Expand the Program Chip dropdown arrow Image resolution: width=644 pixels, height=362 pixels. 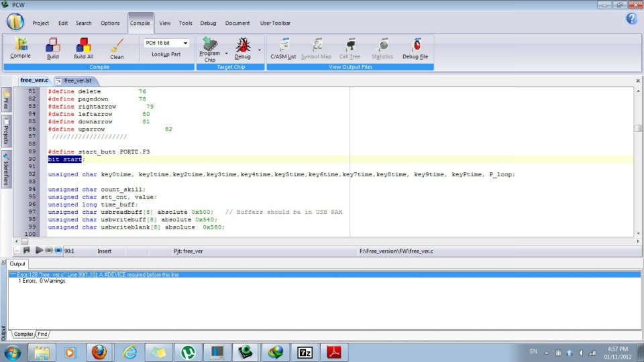tap(227, 52)
